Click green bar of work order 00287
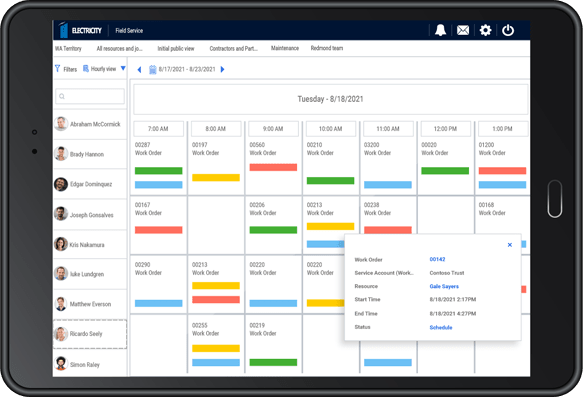This screenshot has width=583, height=397. click(158, 171)
